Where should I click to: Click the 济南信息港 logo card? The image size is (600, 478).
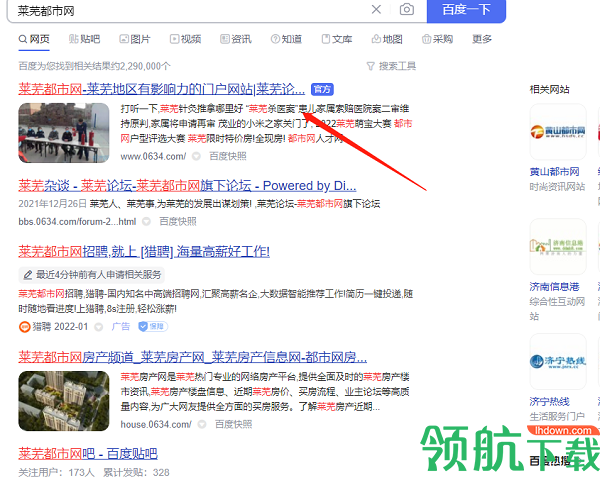[x=558, y=246]
